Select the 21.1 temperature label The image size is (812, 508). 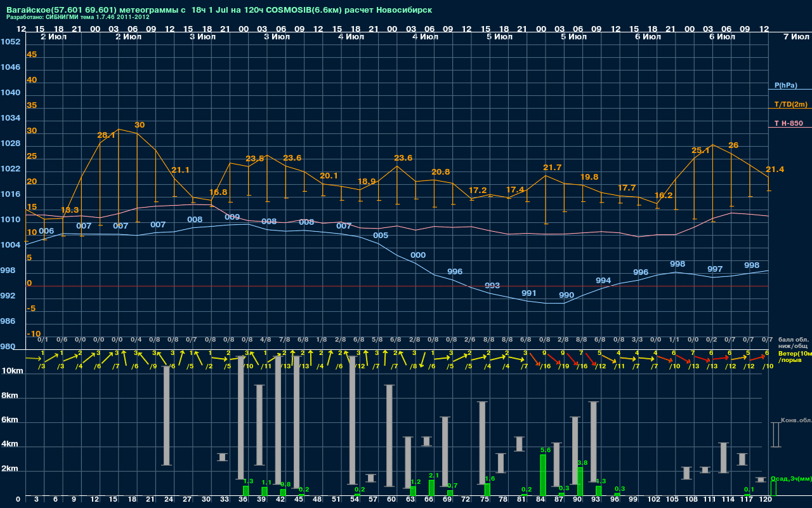(181, 170)
